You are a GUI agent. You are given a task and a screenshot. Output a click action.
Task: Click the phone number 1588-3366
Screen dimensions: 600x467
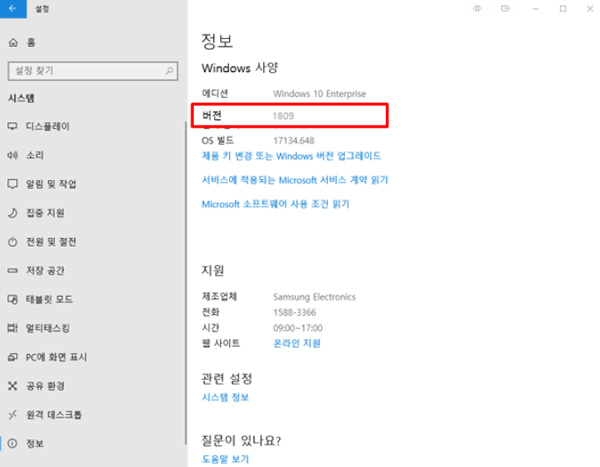coord(295,313)
